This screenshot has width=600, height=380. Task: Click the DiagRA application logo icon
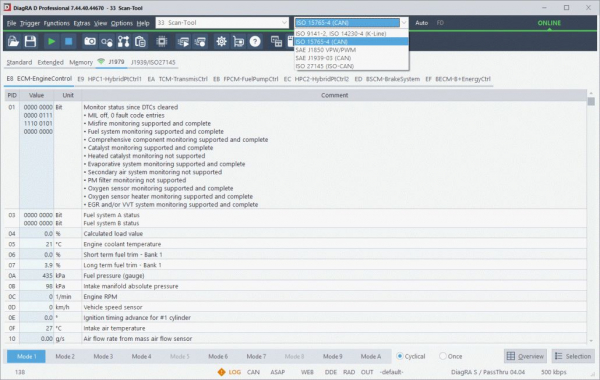click(7, 7)
